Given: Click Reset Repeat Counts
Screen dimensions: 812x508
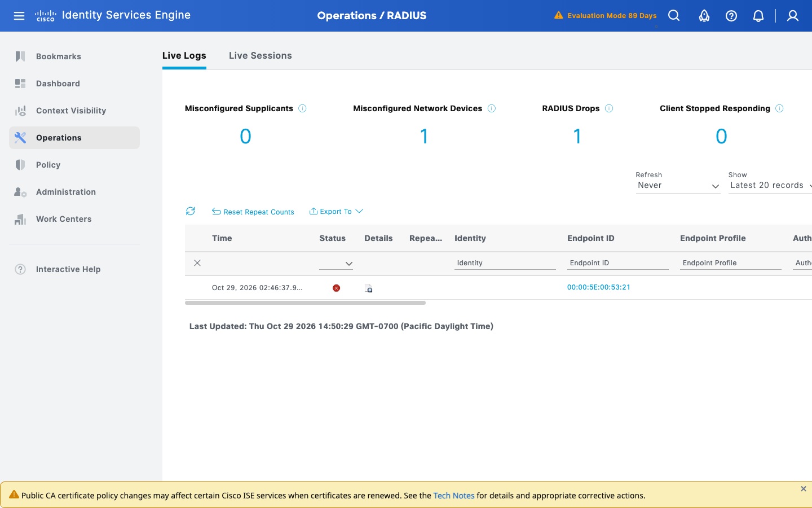Looking at the screenshot, I should (253, 212).
